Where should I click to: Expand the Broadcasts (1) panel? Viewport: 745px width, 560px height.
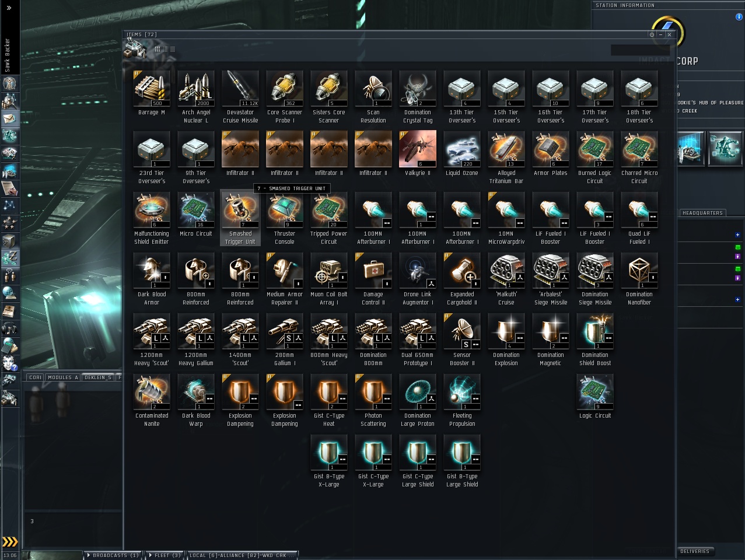point(113,555)
